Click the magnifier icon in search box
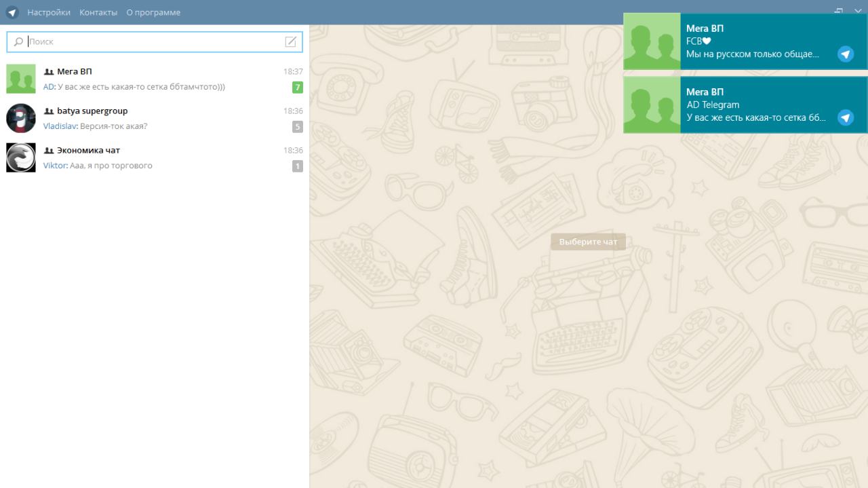 coord(18,42)
